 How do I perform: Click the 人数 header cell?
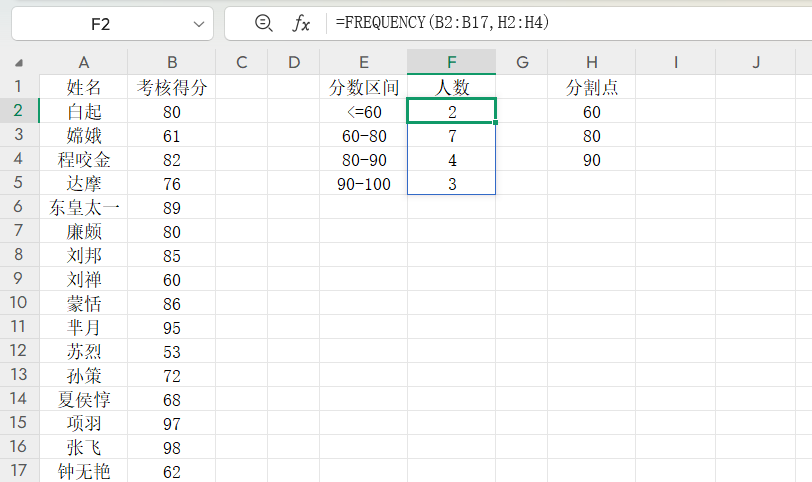[452, 87]
